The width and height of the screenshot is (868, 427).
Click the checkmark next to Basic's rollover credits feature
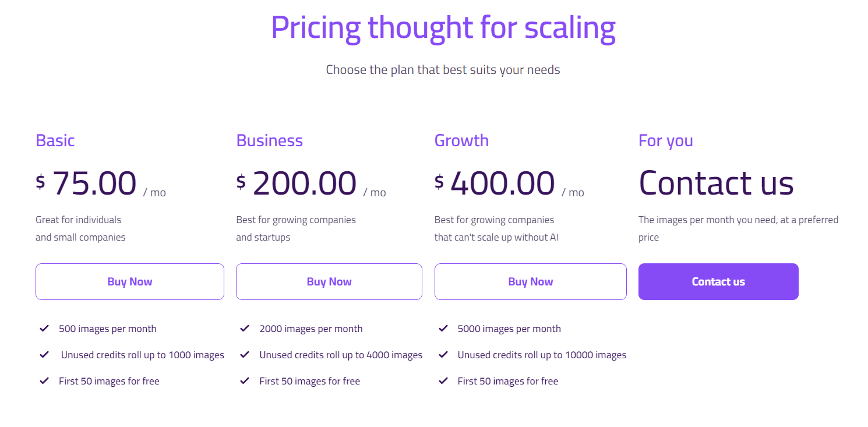pyautogui.click(x=44, y=354)
